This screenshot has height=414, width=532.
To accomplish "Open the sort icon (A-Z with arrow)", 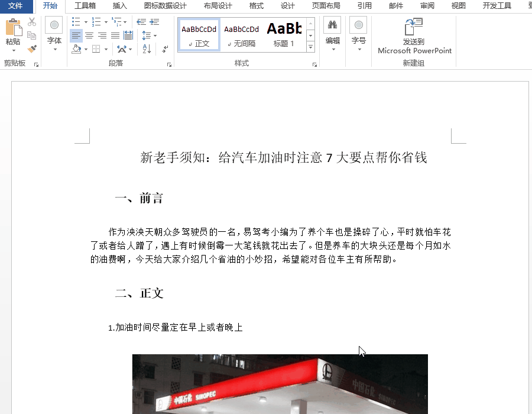I will (147, 49).
